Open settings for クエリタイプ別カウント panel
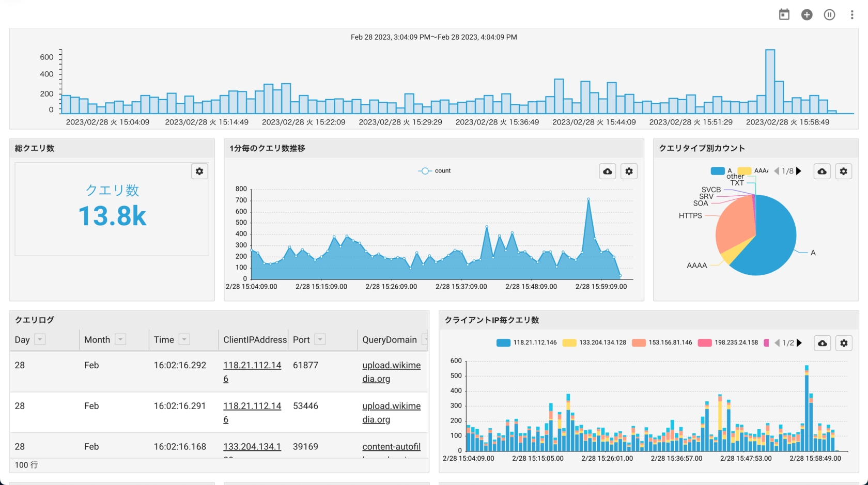The height and width of the screenshot is (485, 868). (844, 171)
